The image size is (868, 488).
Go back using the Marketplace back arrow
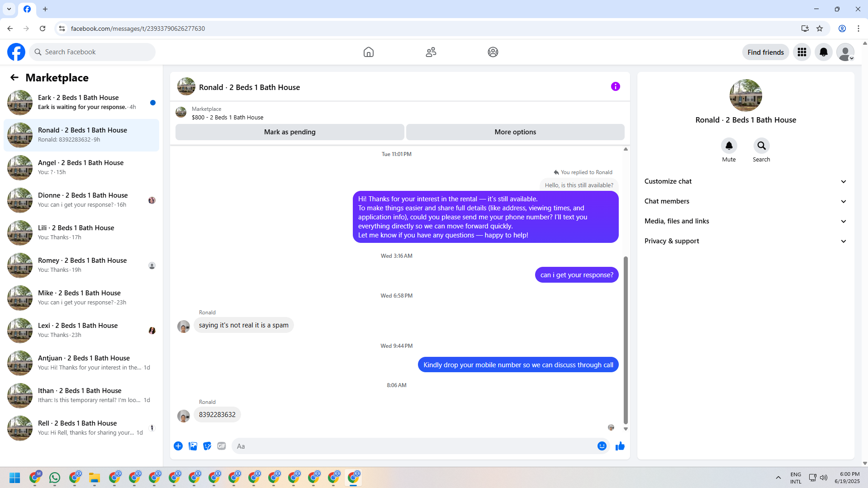point(14,77)
